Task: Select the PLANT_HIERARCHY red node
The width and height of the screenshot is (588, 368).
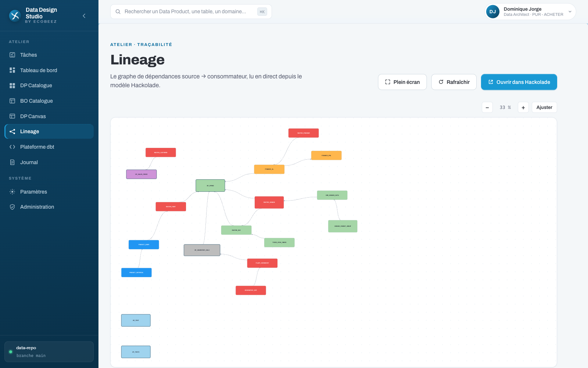Action: pos(262,263)
